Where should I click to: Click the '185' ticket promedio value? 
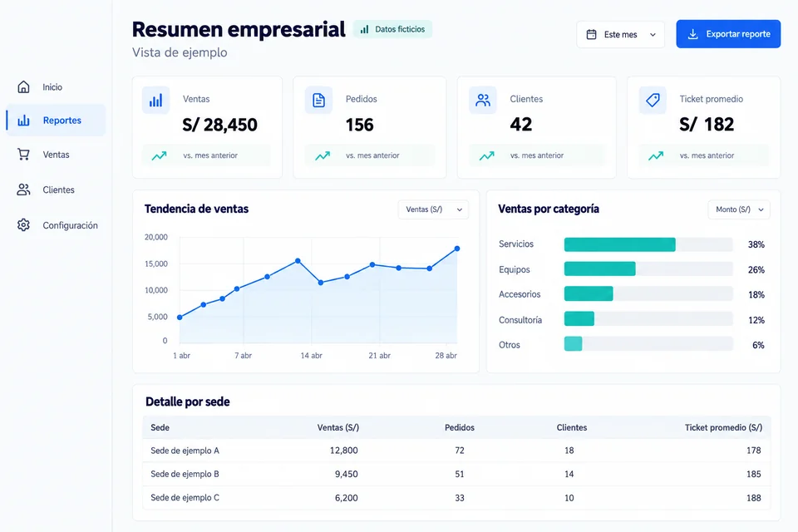pyautogui.click(x=754, y=474)
